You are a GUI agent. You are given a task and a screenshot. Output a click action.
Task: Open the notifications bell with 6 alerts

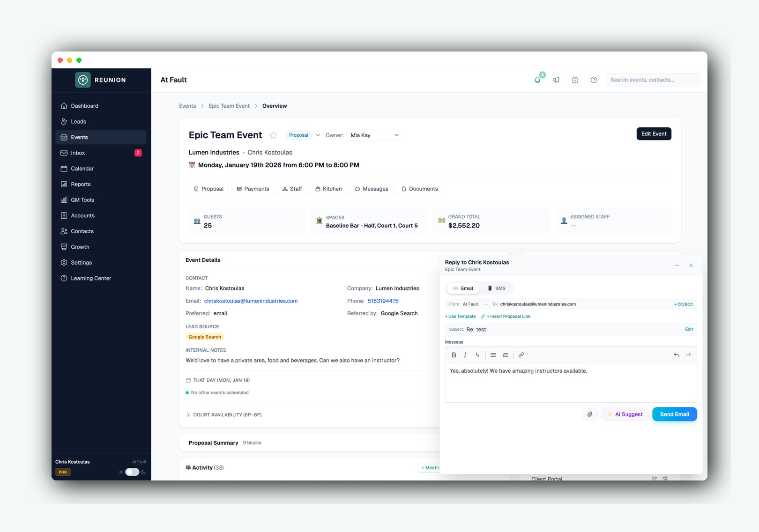click(x=537, y=80)
